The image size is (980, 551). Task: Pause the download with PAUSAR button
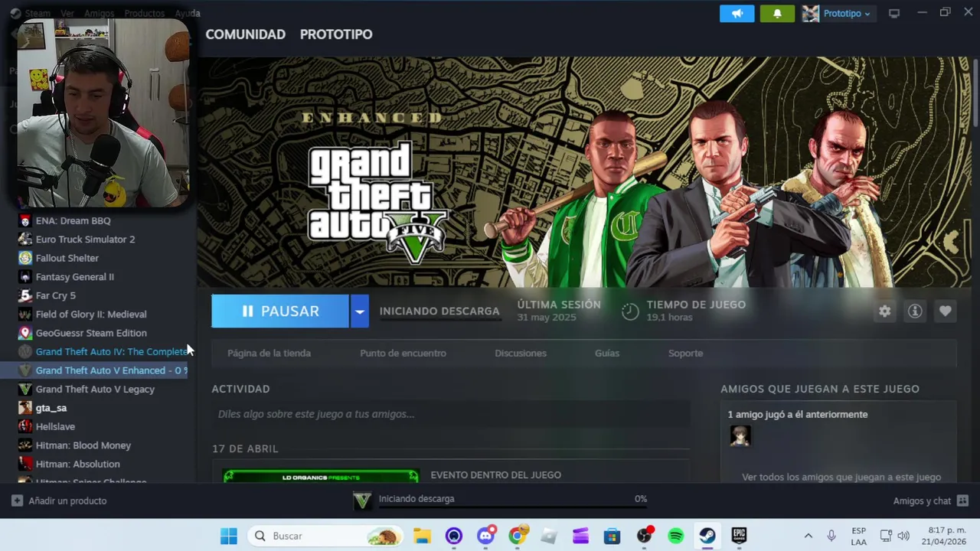pos(280,311)
